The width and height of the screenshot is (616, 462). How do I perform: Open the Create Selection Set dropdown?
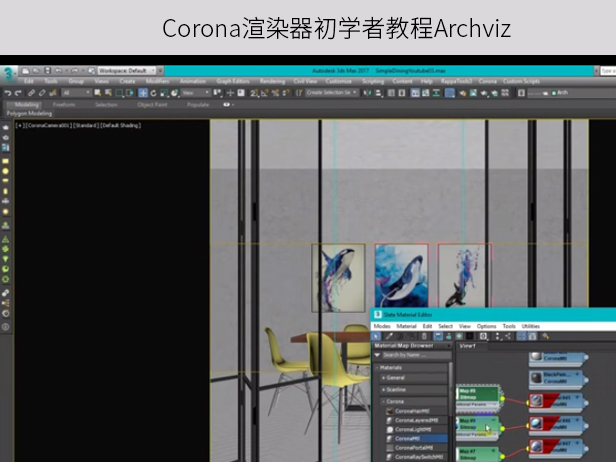[x=335, y=92]
